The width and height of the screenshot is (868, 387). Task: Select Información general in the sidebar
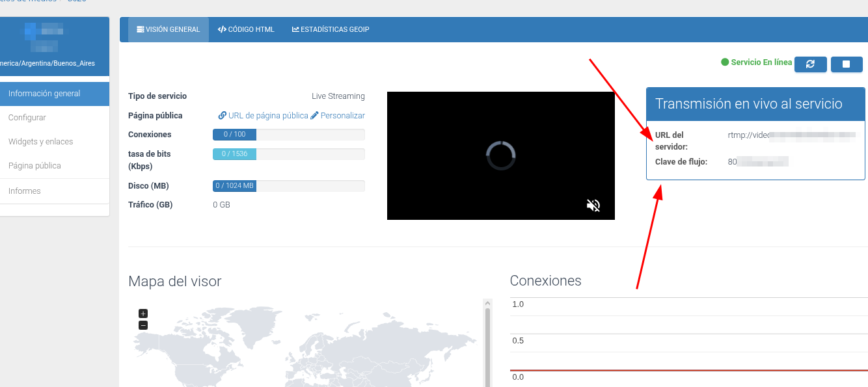[55, 94]
